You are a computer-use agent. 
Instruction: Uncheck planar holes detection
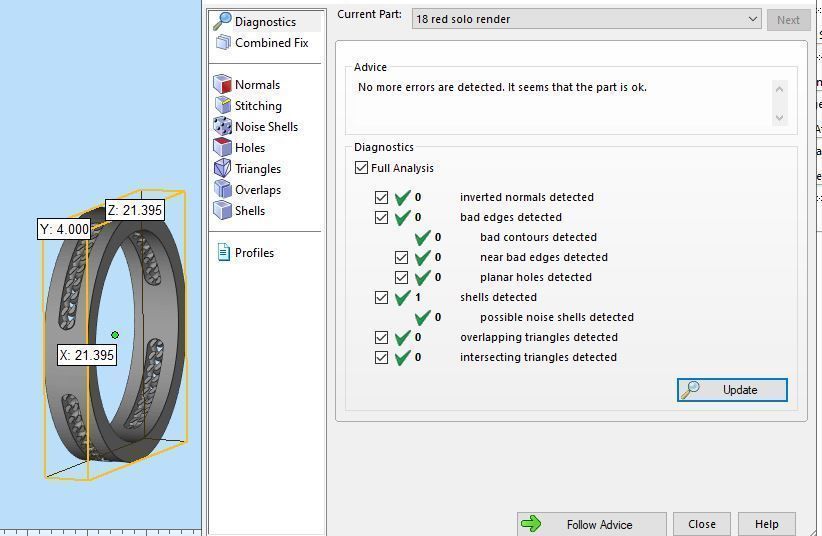[x=401, y=277]
